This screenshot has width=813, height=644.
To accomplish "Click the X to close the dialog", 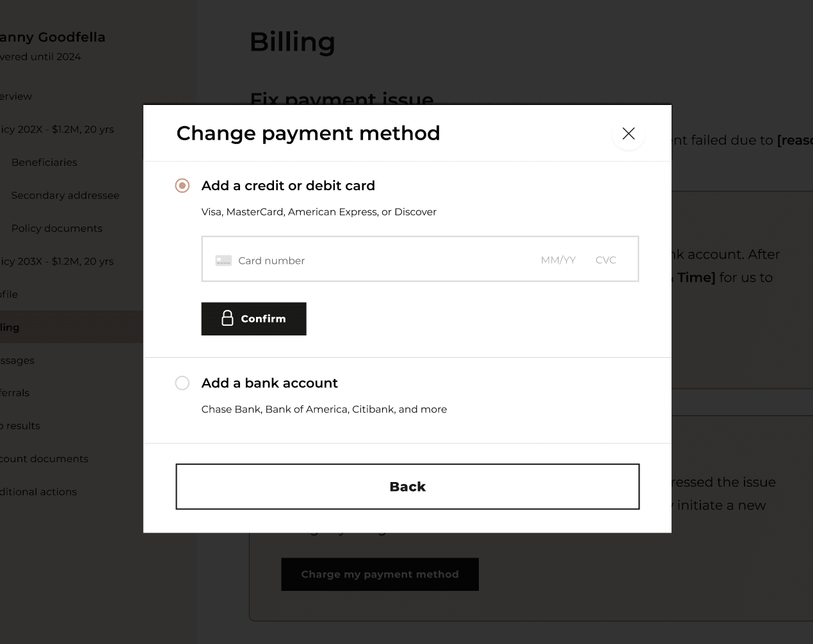I will click(x=628, y=133).
